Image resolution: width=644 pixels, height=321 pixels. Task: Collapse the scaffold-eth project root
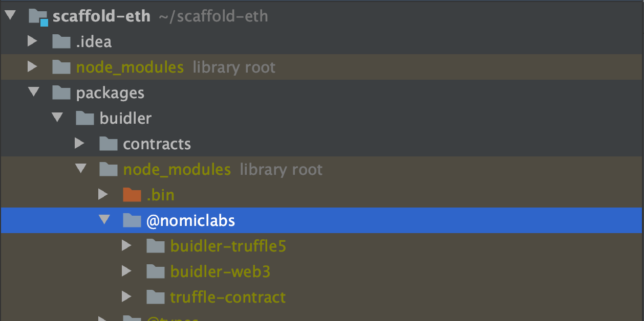pyautogui.click(x=9, y=15)
